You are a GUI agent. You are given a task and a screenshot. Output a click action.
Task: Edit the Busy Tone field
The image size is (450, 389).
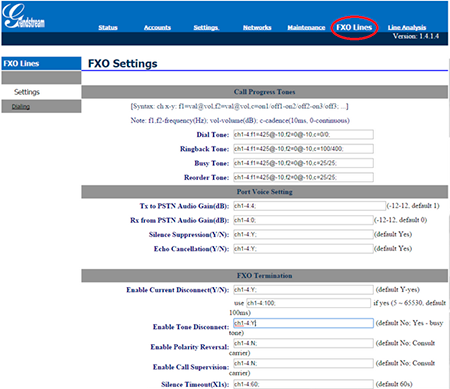[x=303, y=163]
